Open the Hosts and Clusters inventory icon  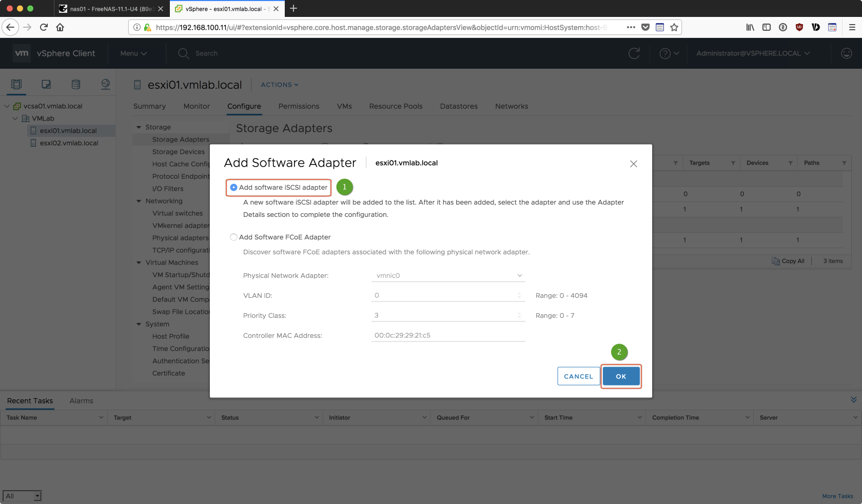[x=16, y=85]
